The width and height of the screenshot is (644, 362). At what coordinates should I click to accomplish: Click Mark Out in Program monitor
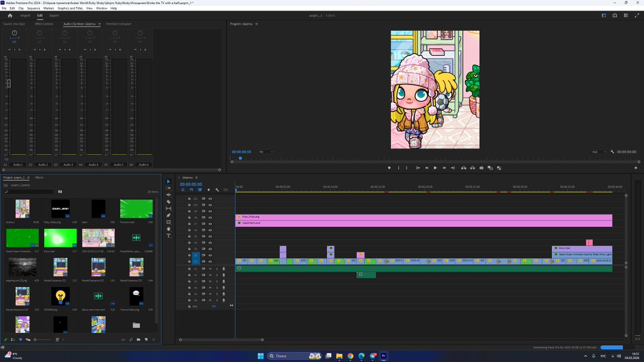point(406,168)
